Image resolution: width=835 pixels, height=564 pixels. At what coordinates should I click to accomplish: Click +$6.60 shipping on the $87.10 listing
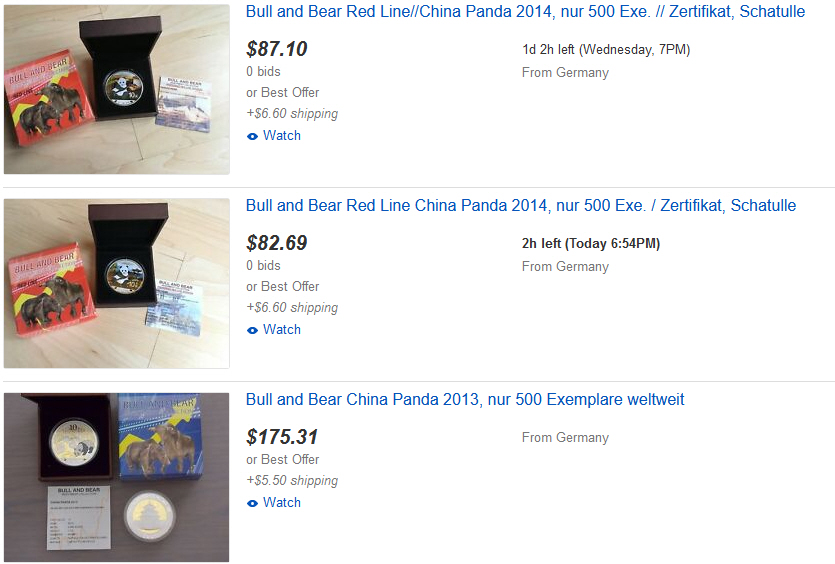[x=292, y=114]
